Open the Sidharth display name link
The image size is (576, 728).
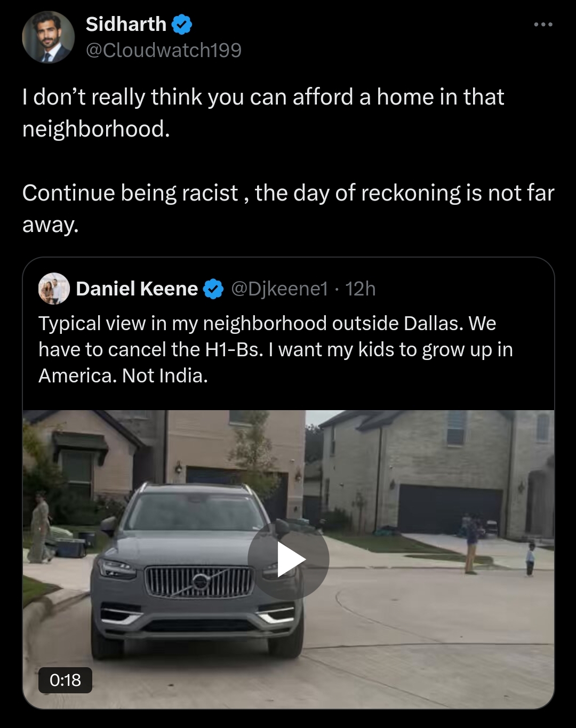pos(126,25)
